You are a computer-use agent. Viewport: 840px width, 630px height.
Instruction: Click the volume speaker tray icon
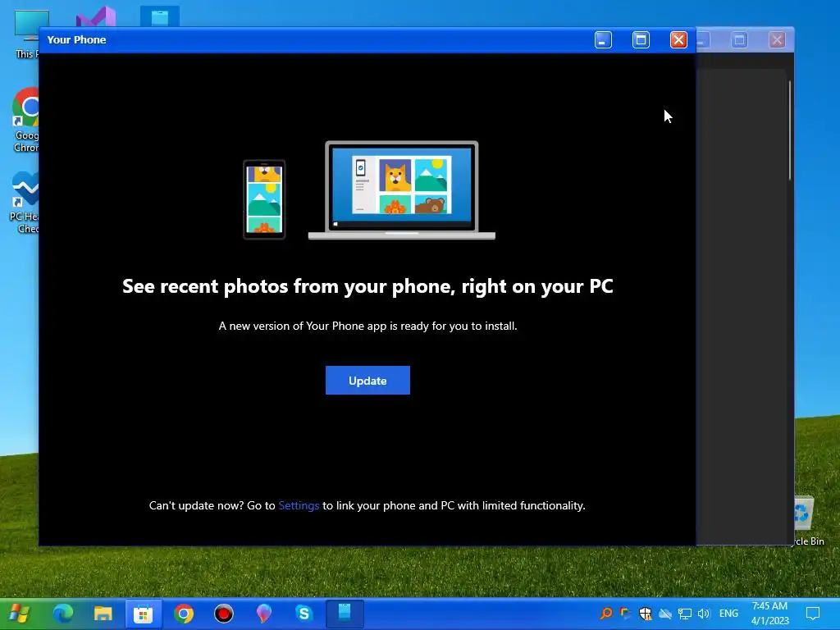(703, 614)
